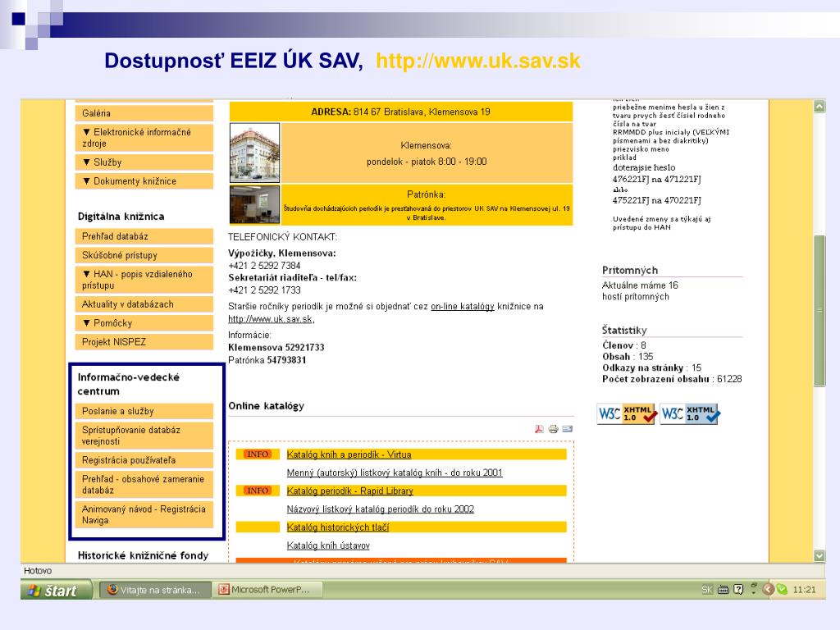Open Katalóg kníh ústavov link
This screenshot has width=840, height=630.
click(328, 546)
